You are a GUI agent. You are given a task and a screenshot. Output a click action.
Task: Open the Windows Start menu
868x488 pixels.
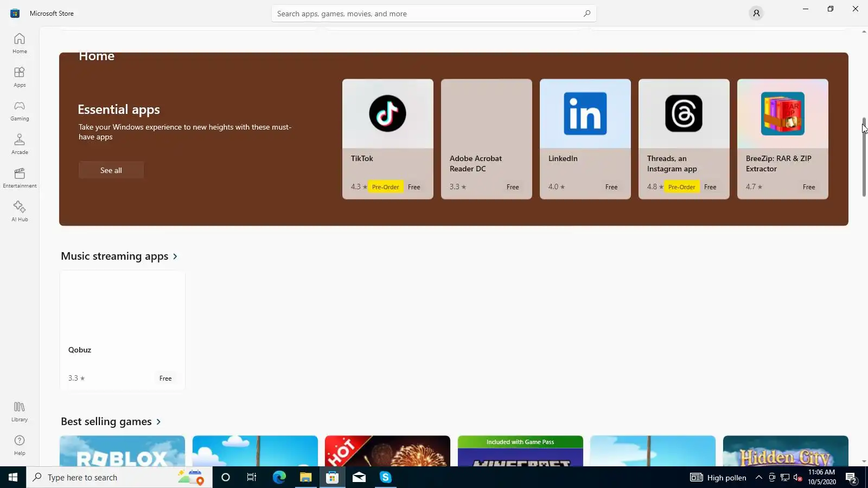pyautogui.click(x=13, y=477)
